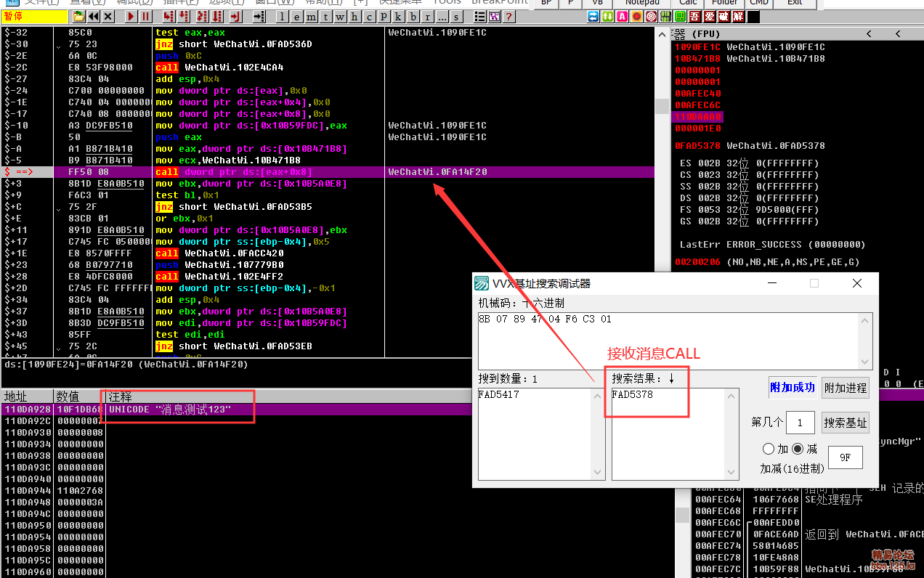924x578 pixels.
Task: Click the offset field showing 9F
Action: click(846, 457)
